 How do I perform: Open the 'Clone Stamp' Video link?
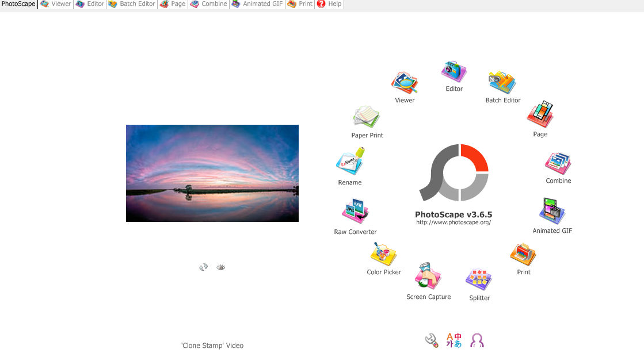point(212,345)
